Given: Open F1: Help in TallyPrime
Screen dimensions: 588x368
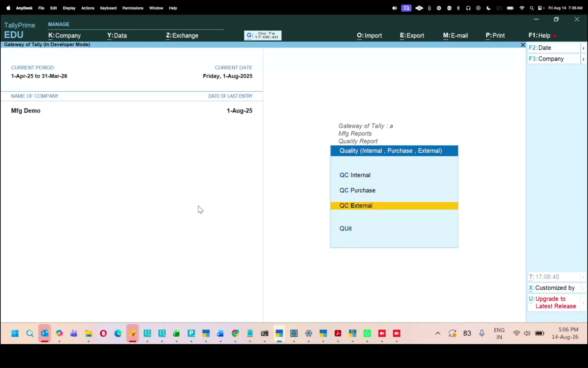Looking at the screenshot, I should point(539,36).
